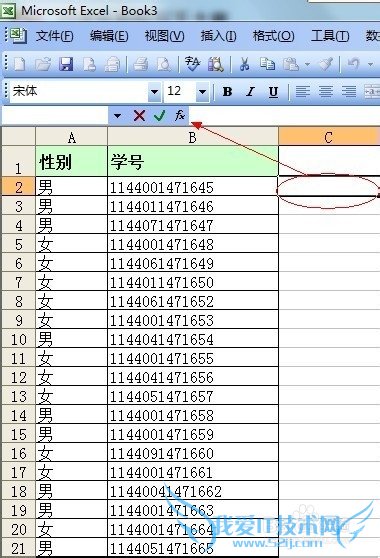Select the Format Painter brush
380x558 pixels.
(326, 64)
